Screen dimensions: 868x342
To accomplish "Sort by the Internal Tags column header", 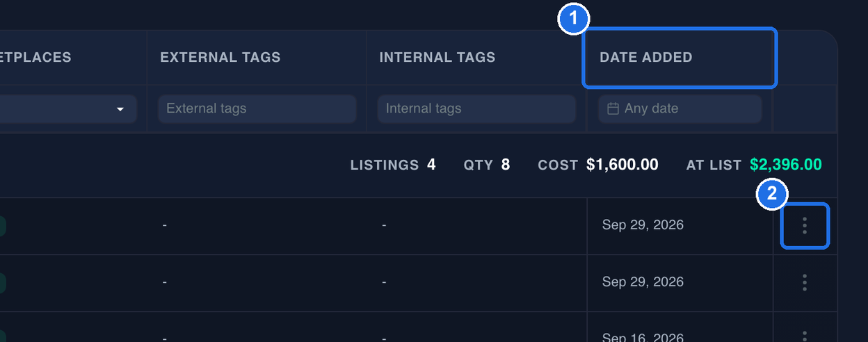I will click(437, 58).
